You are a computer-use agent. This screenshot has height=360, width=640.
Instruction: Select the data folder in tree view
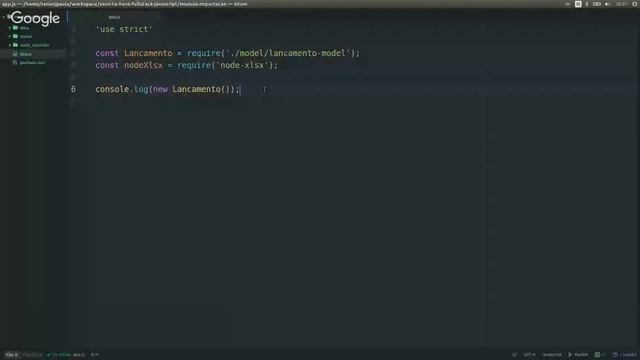[x=24, y=28]
